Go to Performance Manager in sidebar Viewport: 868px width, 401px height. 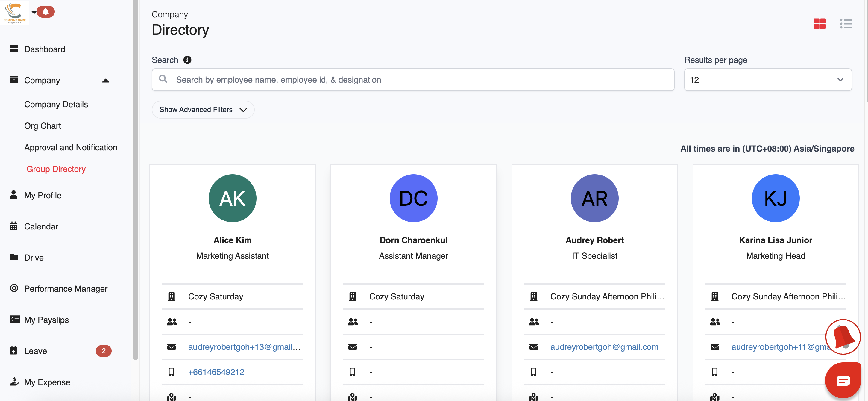(x=66, y=289)
